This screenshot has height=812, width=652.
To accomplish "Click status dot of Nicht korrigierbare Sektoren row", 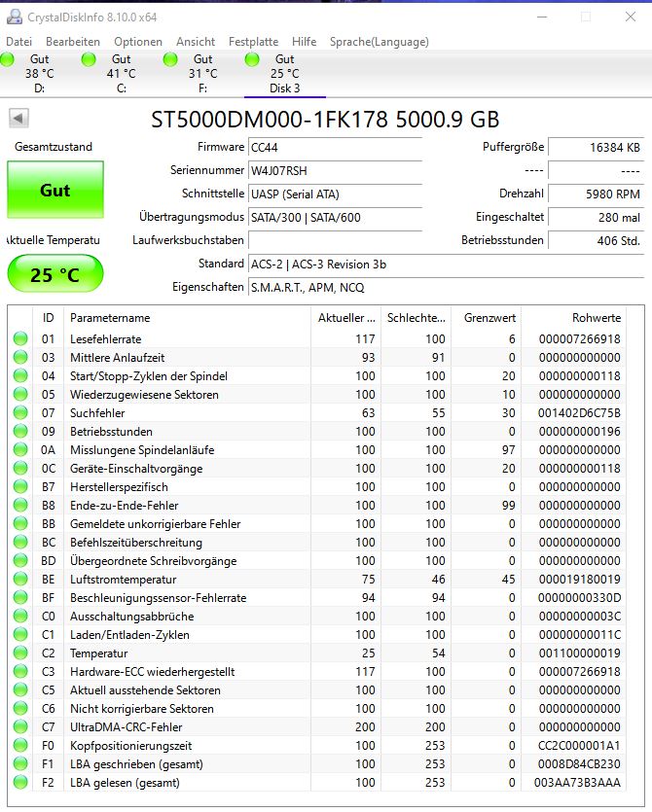I will point(20,708).
